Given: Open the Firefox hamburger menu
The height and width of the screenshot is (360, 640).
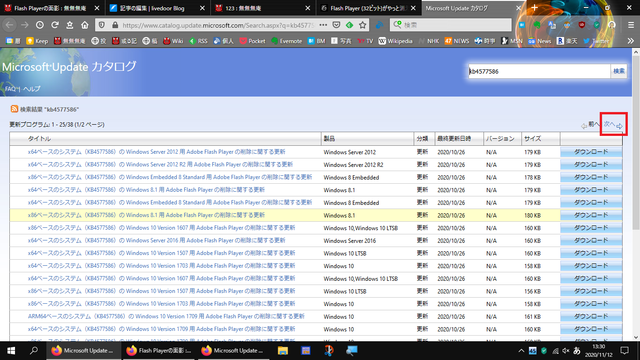Looking at the screenshot, I should 631,25.
